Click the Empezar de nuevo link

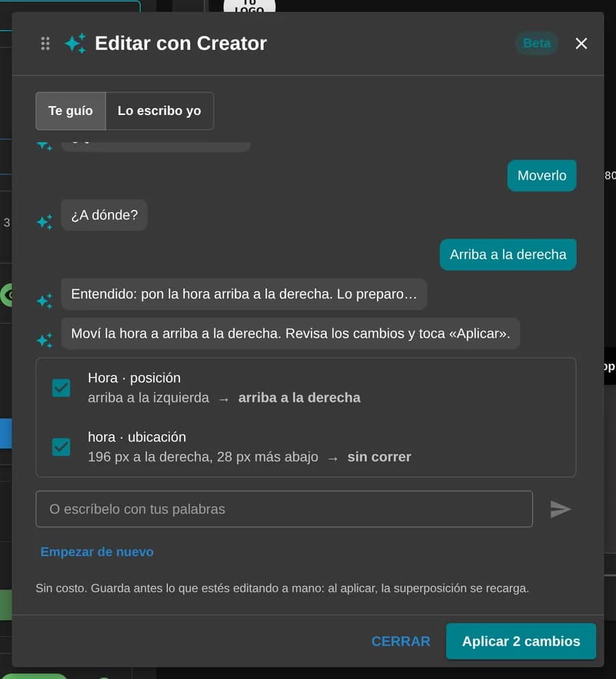click(97, 552)
